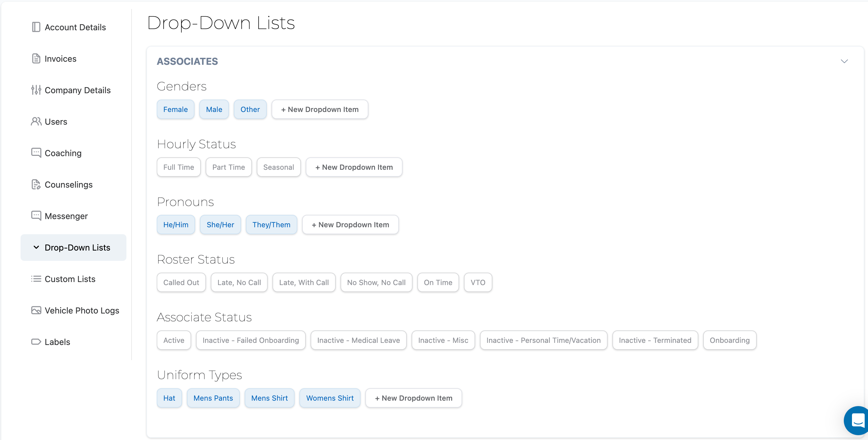Image resolution: width=868 pixels, height=440 pixels.
Task: Add new dropdown item under Genders
Action: pyautogui.click(x=319, y=109)
